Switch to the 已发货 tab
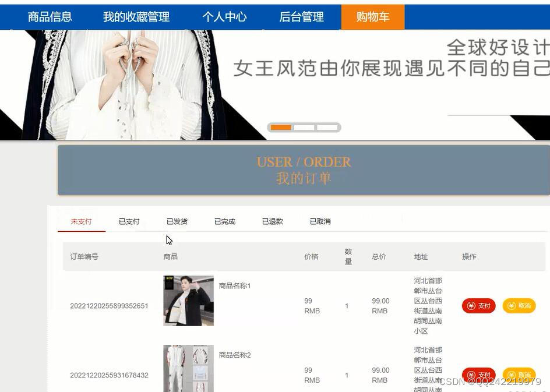550x392 pixels. 177,221
